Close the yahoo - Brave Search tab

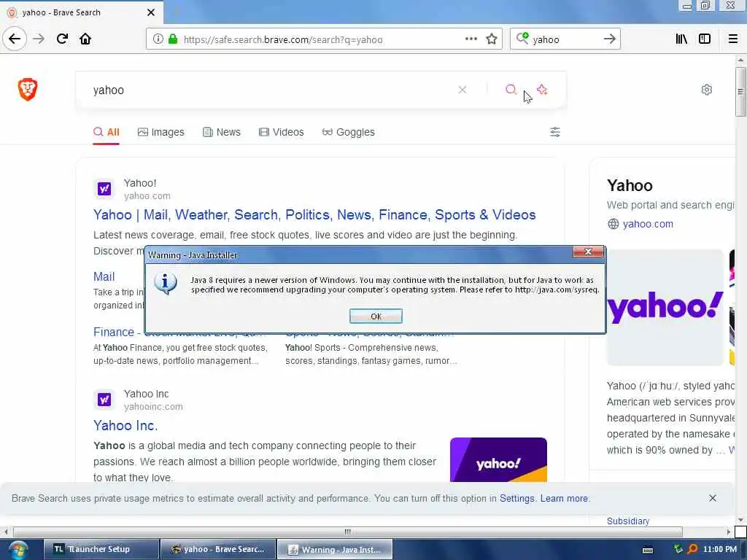(150, 12)
